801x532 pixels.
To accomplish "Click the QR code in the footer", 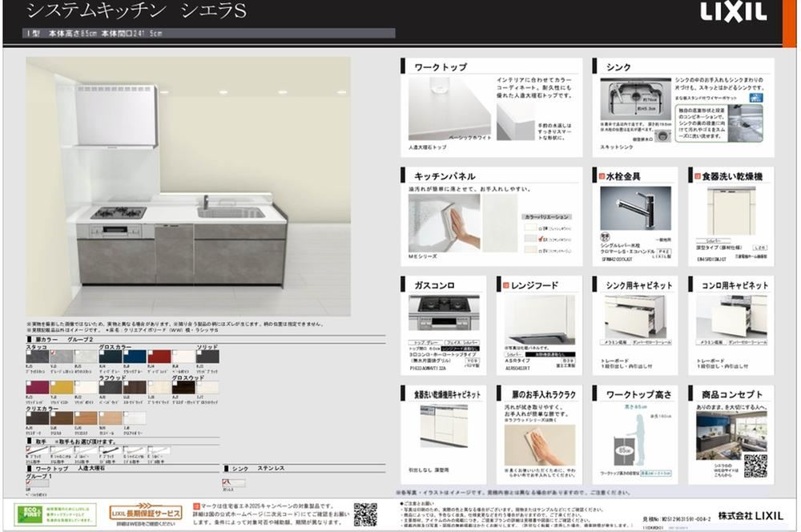I will tap(365, 514).
